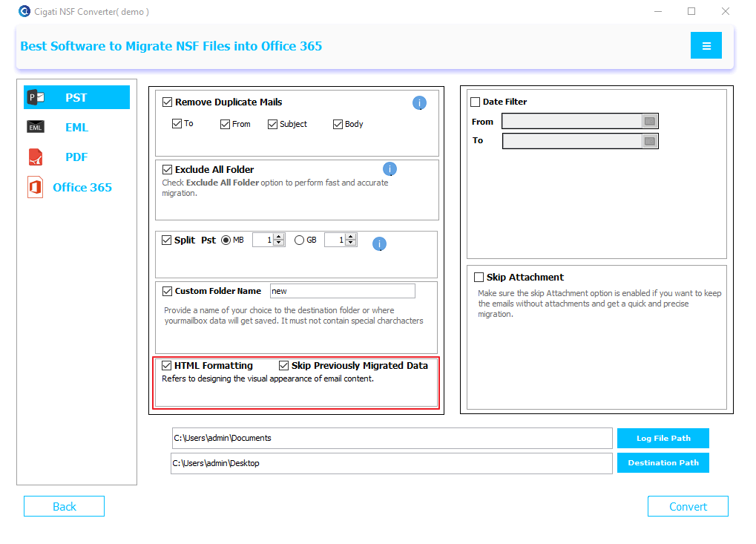Click the Date Filter From date field

pyautogui.click(x=580, y=121)
